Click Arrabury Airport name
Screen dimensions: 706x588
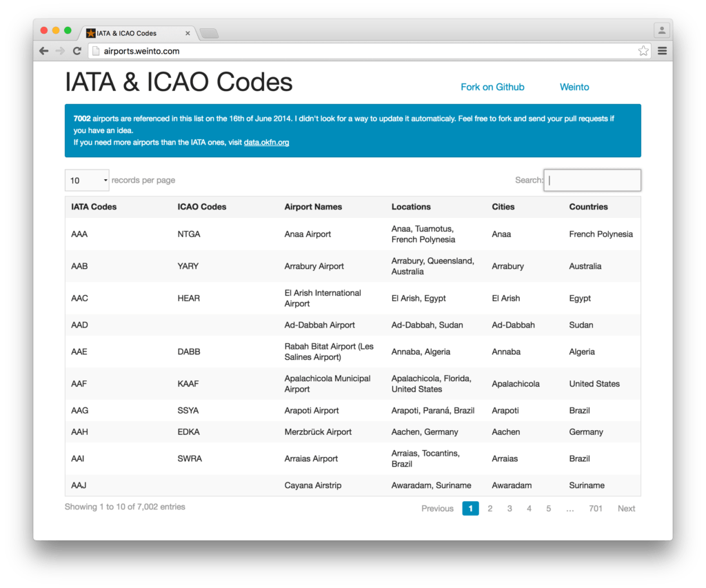point(314,266)
